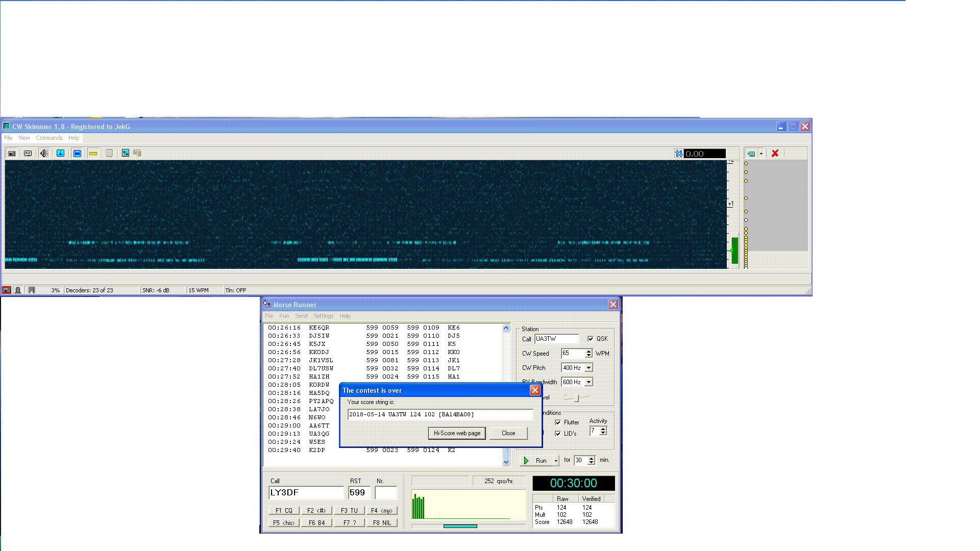Open the dropdown arrow beside the tag icon
Screen dimensions: 980x551
coord(761,154)
